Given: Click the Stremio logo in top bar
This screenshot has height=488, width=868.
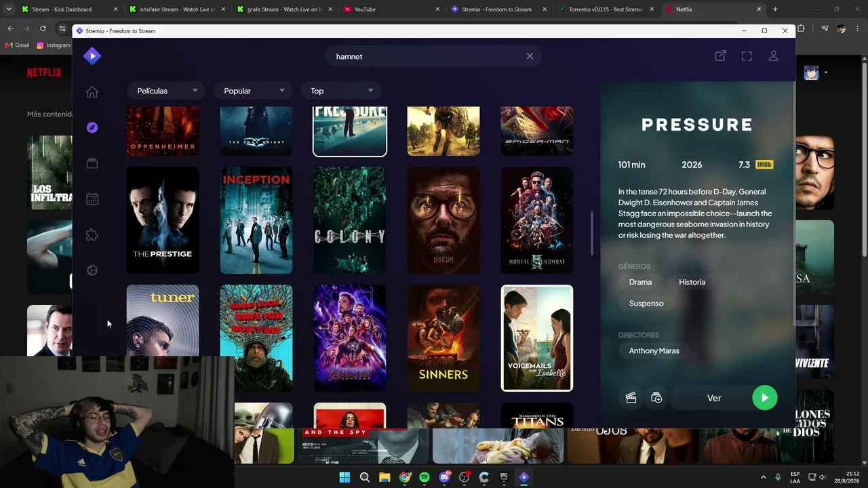Looking at the screenshot, I should 92,56.
